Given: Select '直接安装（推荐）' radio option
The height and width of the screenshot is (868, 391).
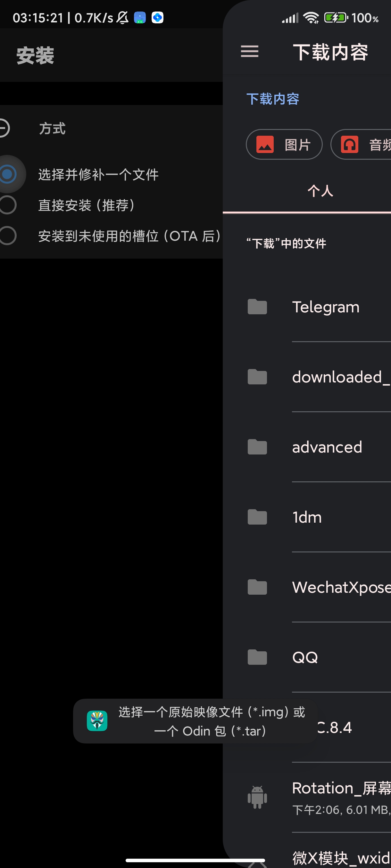Looking at the screenshot, I should (7, 205).
